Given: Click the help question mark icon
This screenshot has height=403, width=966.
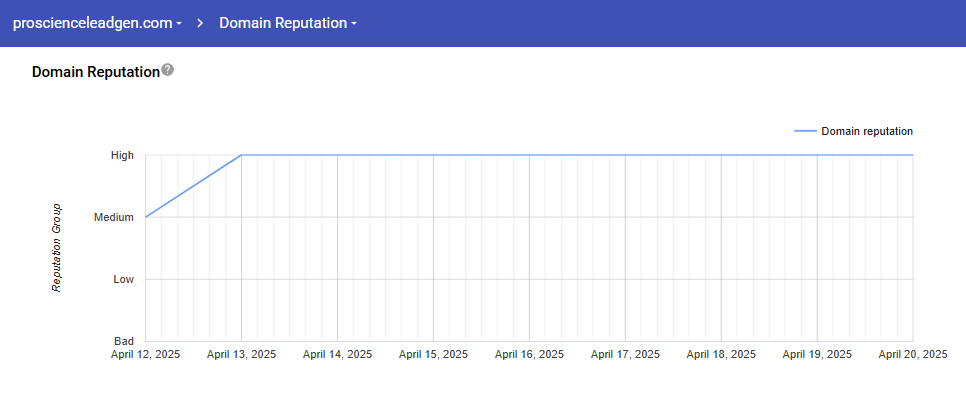Looking at the screenshot, I should (x=168, y=70).
